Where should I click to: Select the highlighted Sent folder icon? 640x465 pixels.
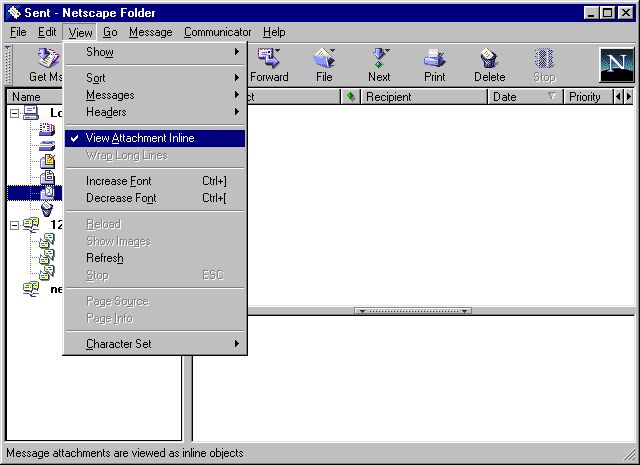47,193
